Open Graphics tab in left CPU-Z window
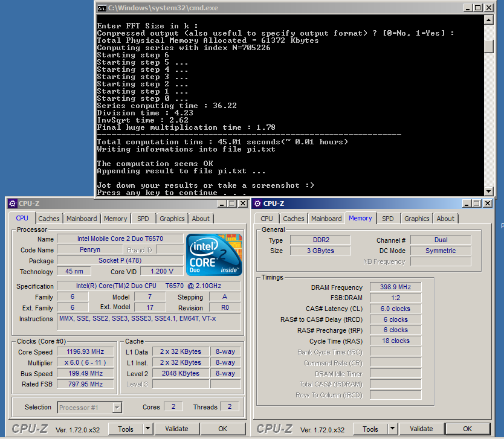The height and width of the screenshot is (439, 504). 172,219
